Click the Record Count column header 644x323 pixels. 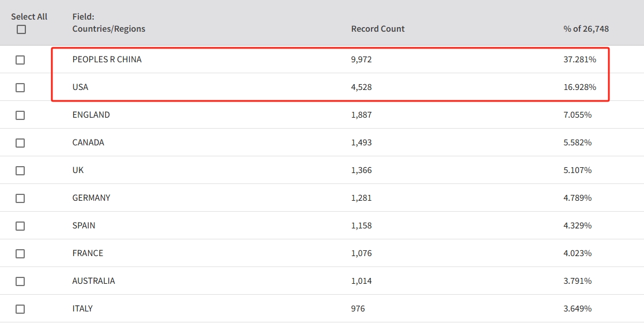[x=378, y=29]
